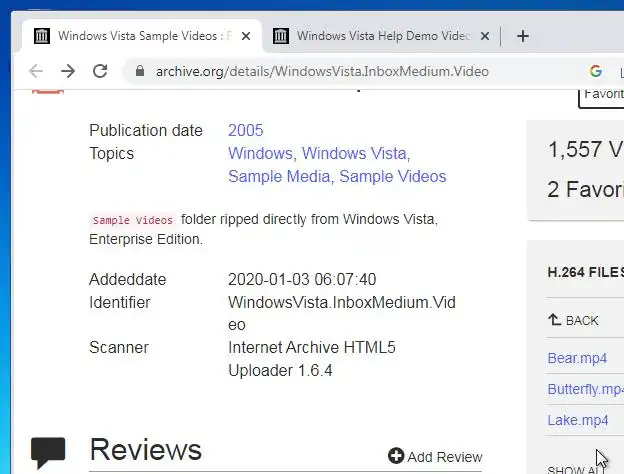This screenshot has height=474, width=624.
Task: Collapse file list with BACK arrow
Action: [x=573, y=320]
